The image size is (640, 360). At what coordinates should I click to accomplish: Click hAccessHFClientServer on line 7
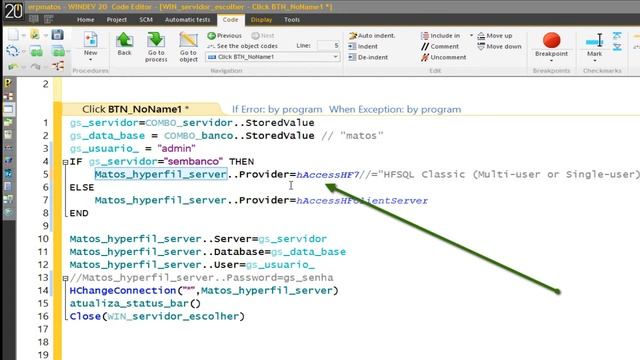(x=362, y=201)
